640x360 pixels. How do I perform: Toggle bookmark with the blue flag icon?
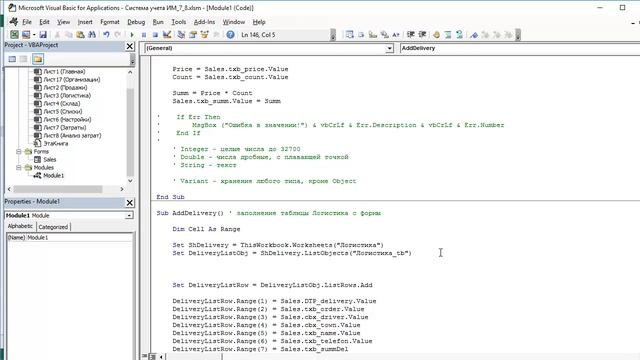click(474, 35)
